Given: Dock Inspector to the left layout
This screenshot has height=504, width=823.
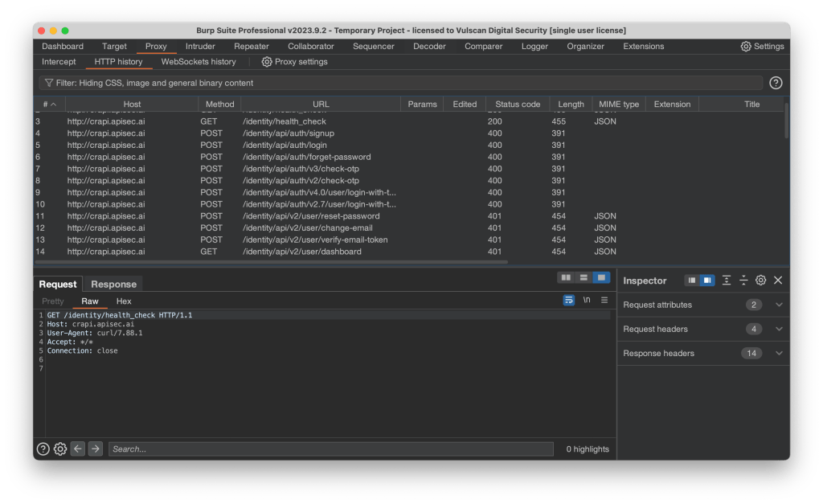Looking at the screenshot, I should click(x=692, y=281).
